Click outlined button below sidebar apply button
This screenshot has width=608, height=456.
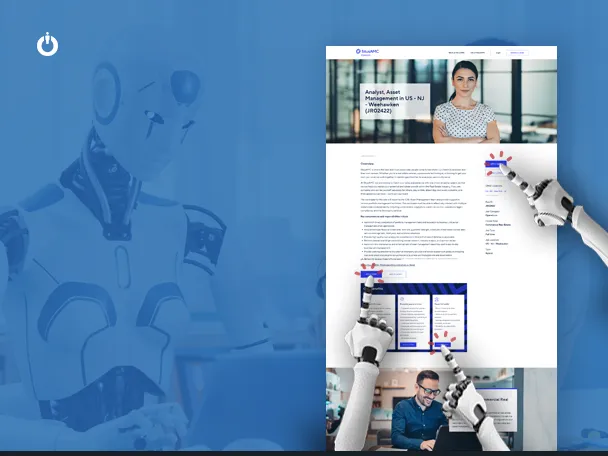click(x=496, y=173)
